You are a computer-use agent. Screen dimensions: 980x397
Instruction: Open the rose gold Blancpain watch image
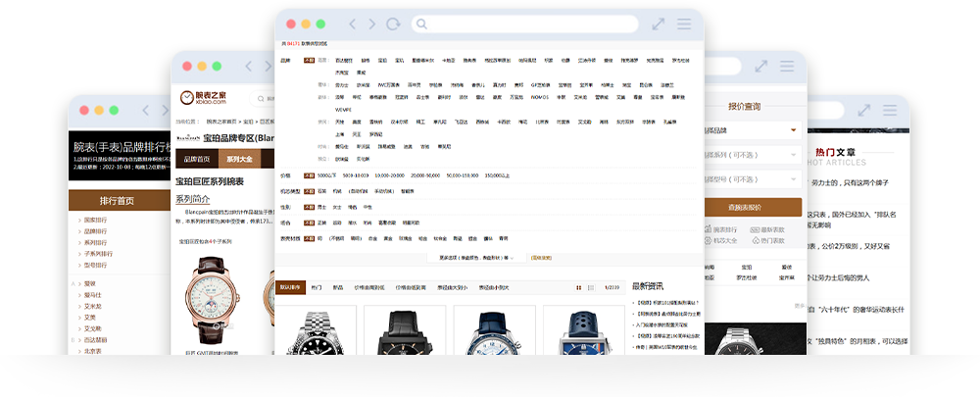[x=212, y=301]
